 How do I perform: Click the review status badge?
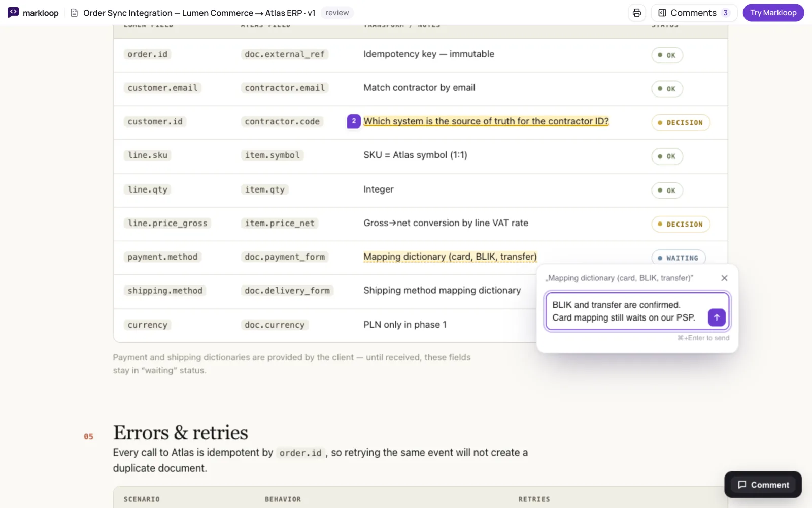click(337, 13)
